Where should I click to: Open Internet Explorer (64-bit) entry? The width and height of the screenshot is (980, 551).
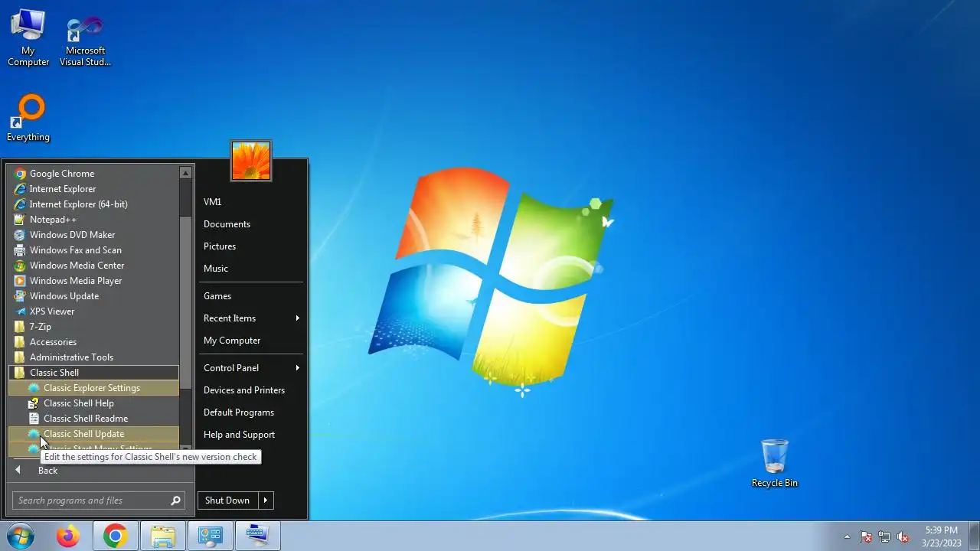93,204
